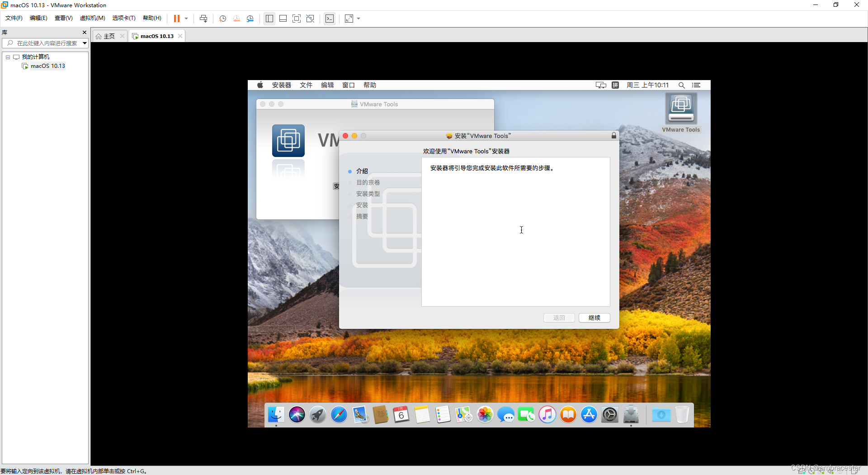
Task: Select the 介绍 step in installer sidebar
Action: 362,171
